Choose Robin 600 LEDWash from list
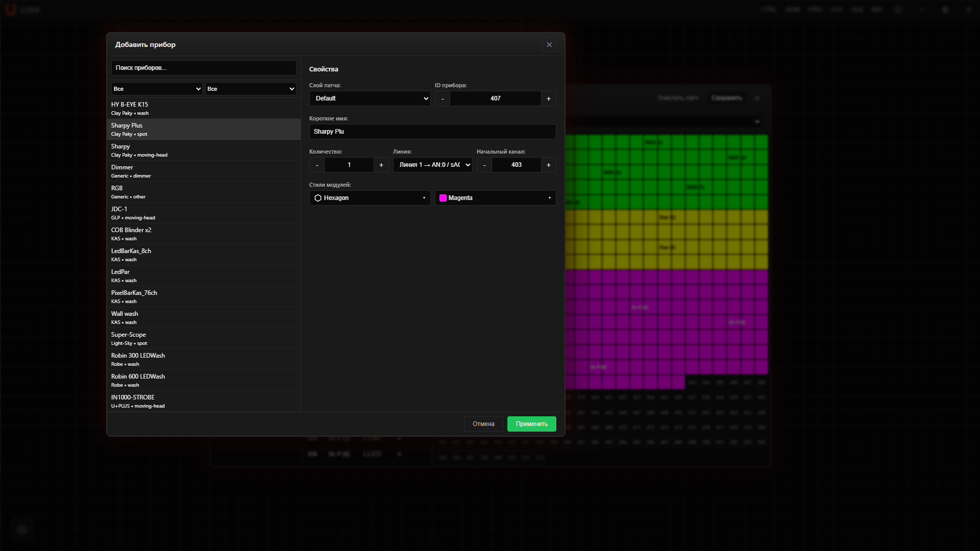The height and width of the screenshot is (551, 980). 204,381
